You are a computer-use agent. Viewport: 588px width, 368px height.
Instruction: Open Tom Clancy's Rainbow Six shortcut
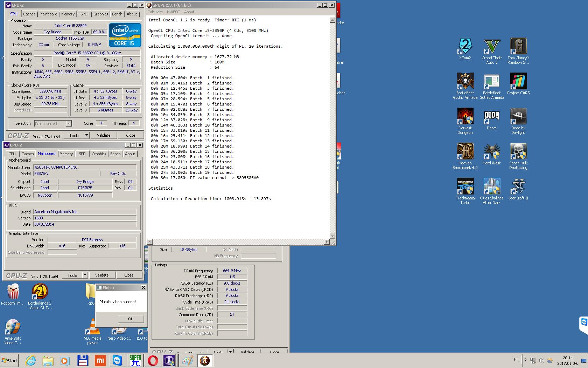518,51
